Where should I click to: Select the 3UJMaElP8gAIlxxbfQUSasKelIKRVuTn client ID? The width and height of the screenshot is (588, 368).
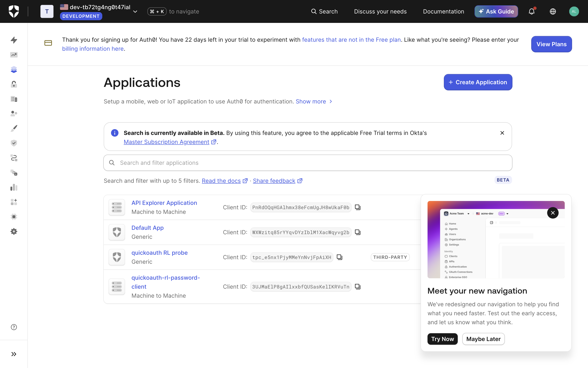(x=301, y=287)
